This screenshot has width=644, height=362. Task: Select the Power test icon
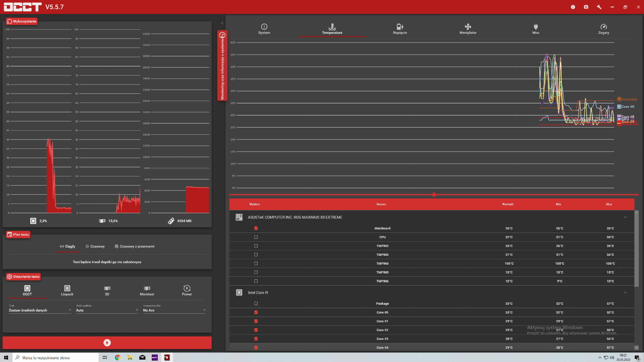(x=187, y=290)
